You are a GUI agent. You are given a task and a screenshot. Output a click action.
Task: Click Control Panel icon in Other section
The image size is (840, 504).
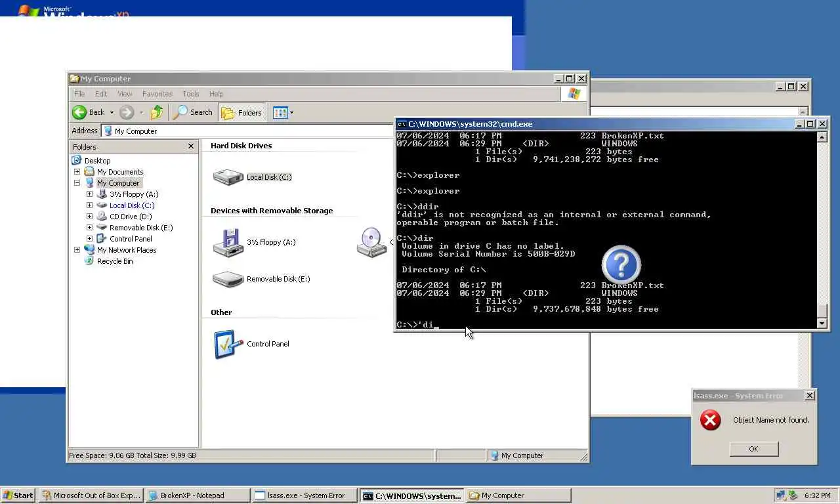228,344
